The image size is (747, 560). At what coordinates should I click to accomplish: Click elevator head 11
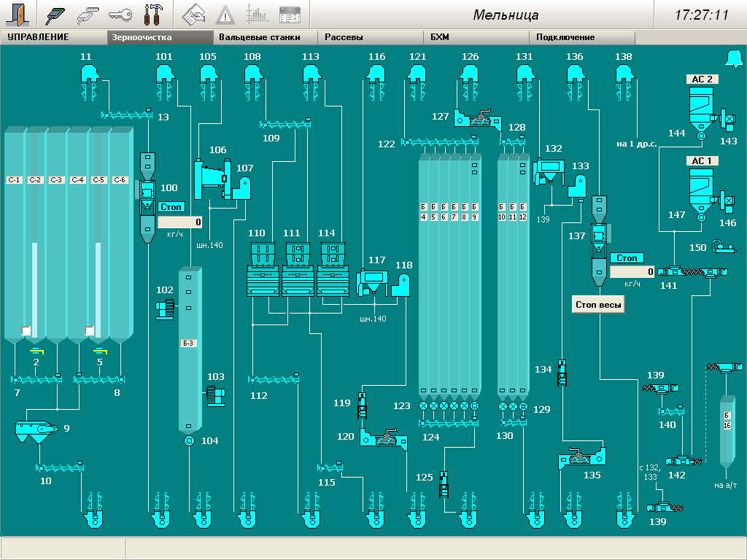[89, 73]
